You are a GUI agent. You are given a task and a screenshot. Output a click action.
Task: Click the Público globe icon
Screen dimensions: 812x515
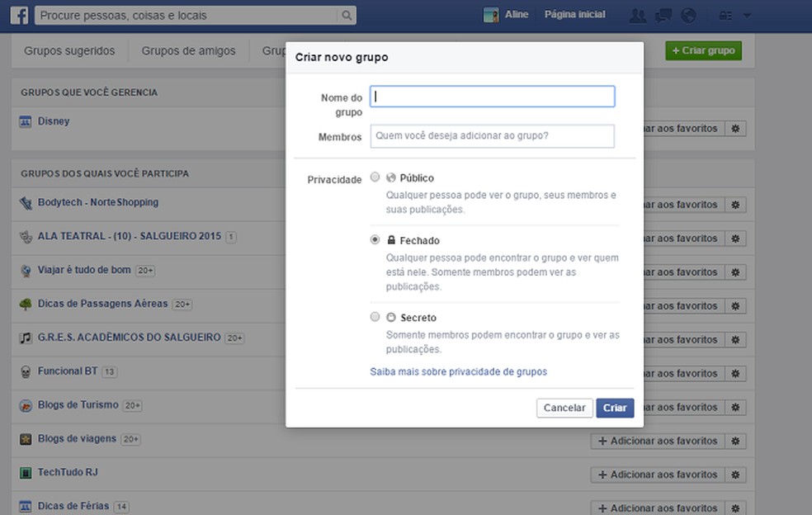click(391, 177)
